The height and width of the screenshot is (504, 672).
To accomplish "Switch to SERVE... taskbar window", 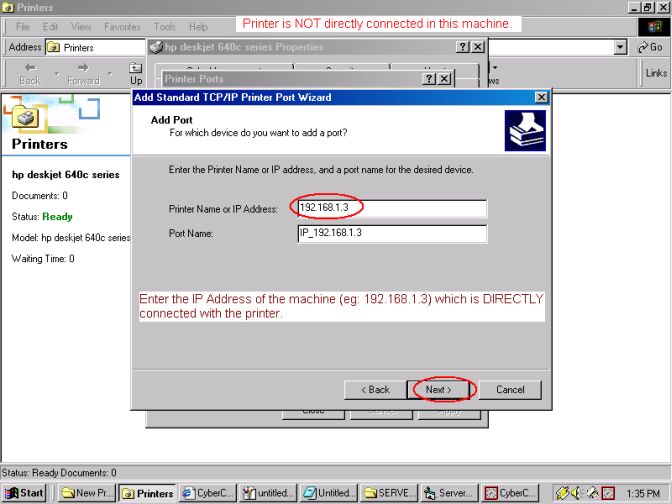I will 386,493.
